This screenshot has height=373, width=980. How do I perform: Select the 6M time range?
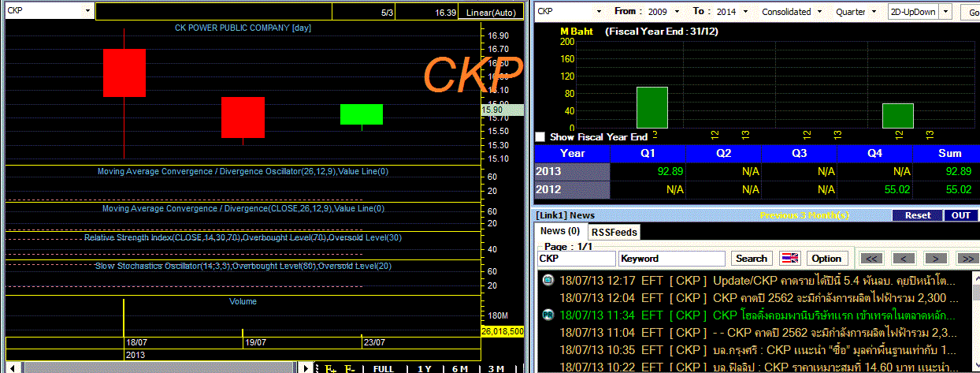pyautogui.click(x=460, y=368)
